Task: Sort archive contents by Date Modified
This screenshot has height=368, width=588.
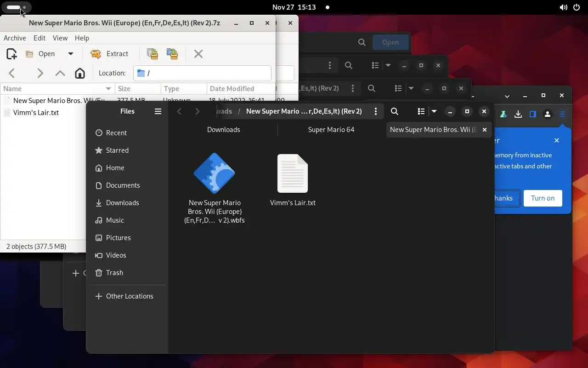Action: click(241, 89)
